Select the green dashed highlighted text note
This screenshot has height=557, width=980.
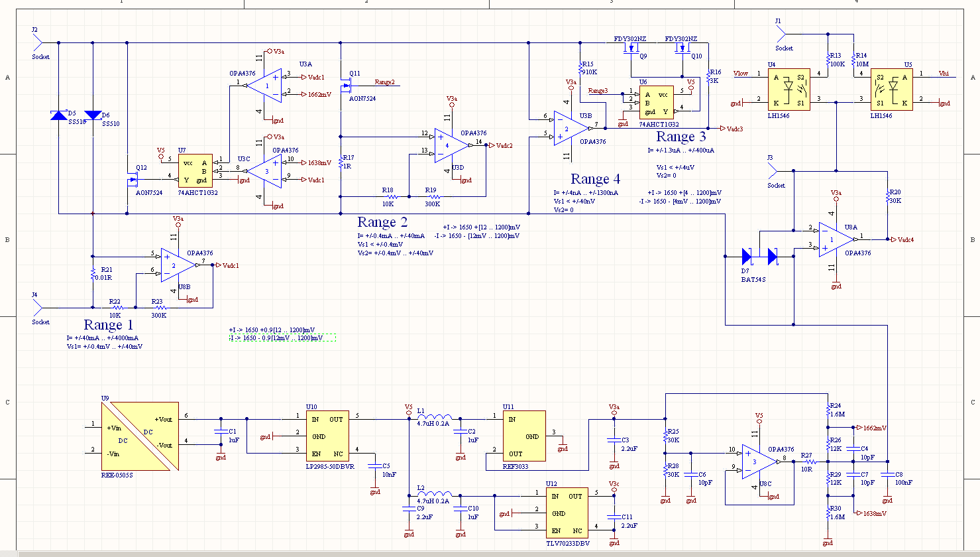coord(282,338)
